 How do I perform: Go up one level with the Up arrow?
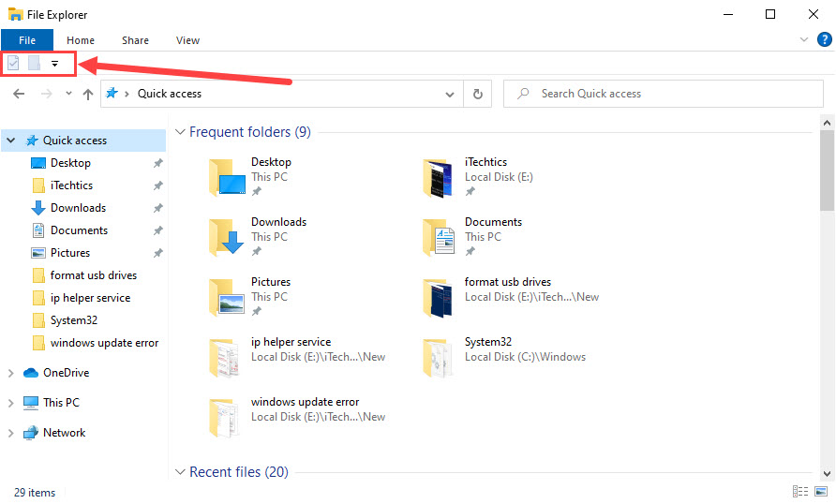88,94
